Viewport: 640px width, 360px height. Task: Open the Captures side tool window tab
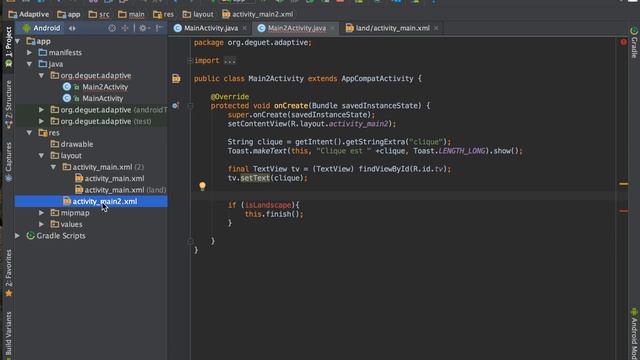pyautogui.click(x=8, y=162)
